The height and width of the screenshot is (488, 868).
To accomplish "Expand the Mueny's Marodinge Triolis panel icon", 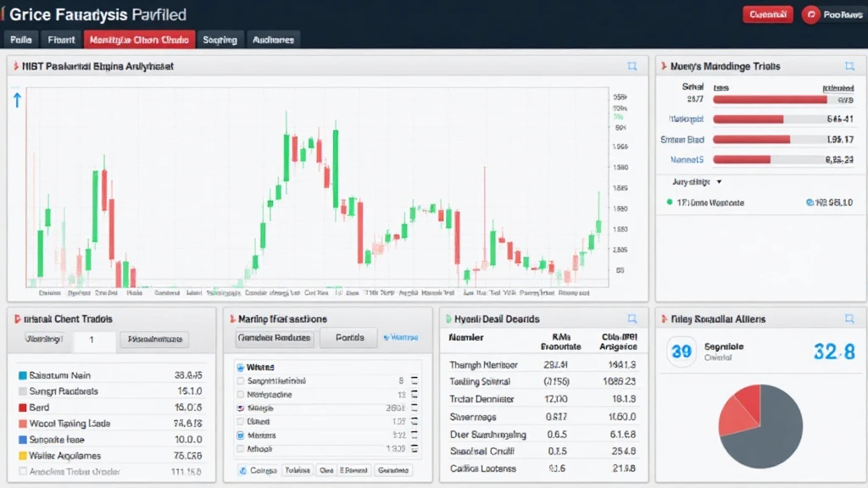I will coord(849,66).
